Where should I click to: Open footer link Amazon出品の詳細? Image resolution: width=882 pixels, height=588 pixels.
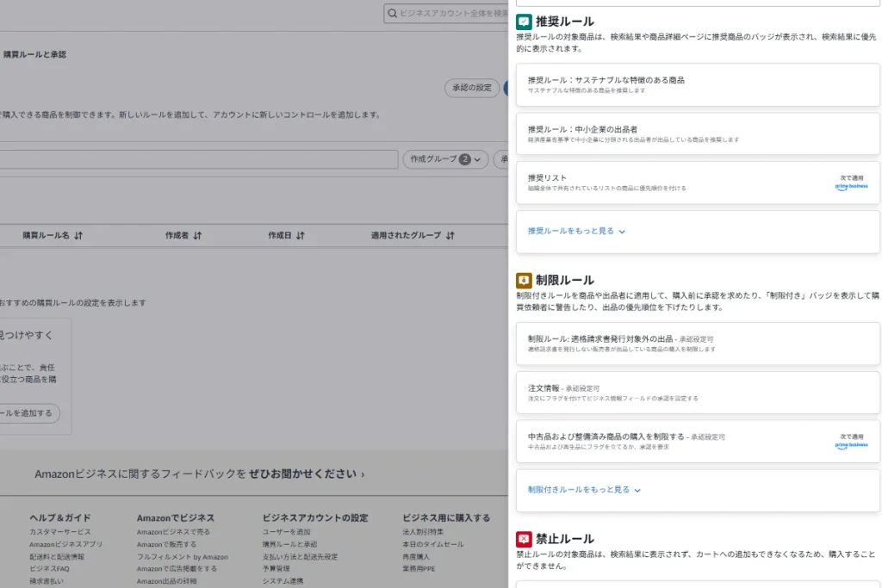click(x=166, y=581)
